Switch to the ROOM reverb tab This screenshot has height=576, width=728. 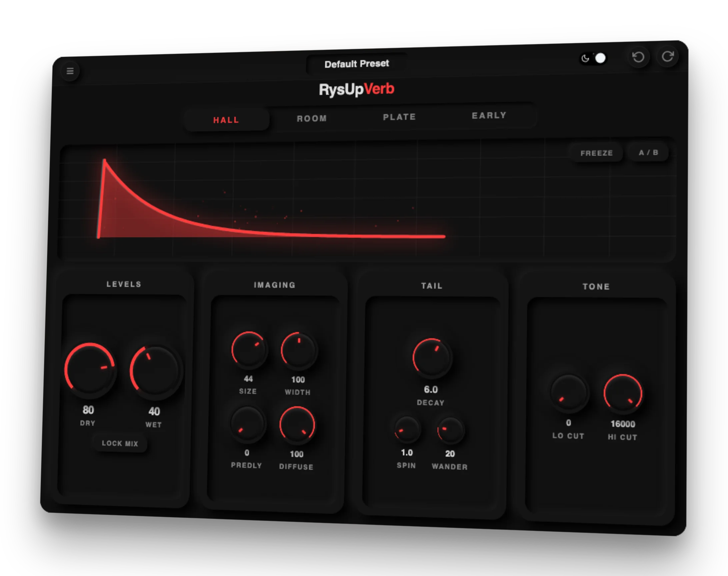312,118
